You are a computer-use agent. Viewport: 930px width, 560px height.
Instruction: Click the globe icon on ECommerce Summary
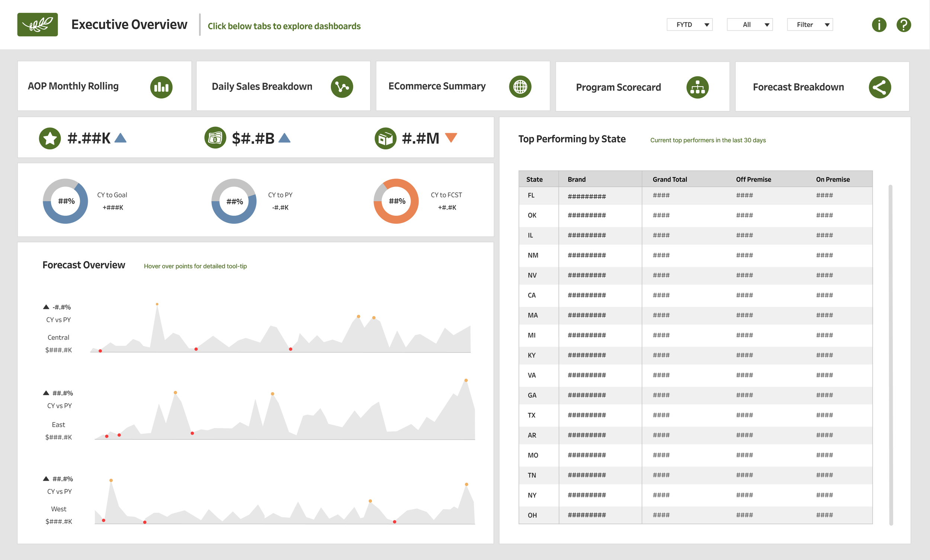tap(520, 86)
